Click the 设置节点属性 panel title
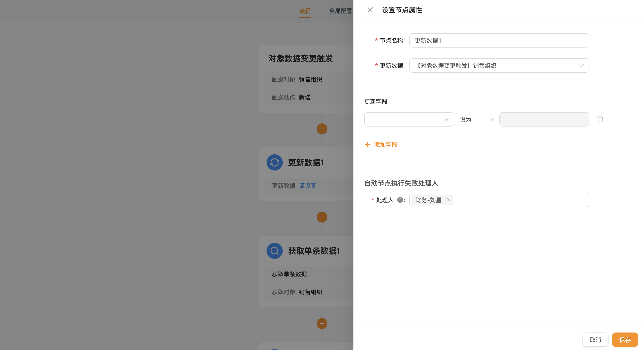The height and width of the screenshot is (350, 644). coord(402,10)
